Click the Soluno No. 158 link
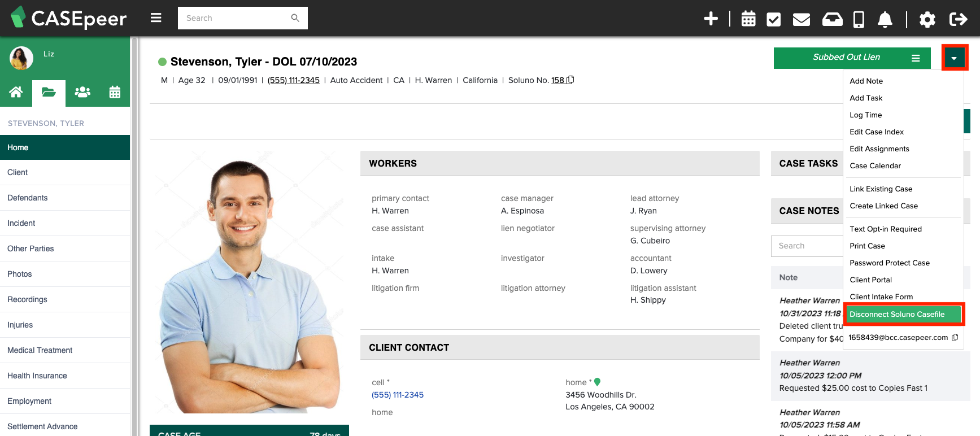The width and height of the screenshot is (980, 436). pyautogui.click(x=557, y=80)
